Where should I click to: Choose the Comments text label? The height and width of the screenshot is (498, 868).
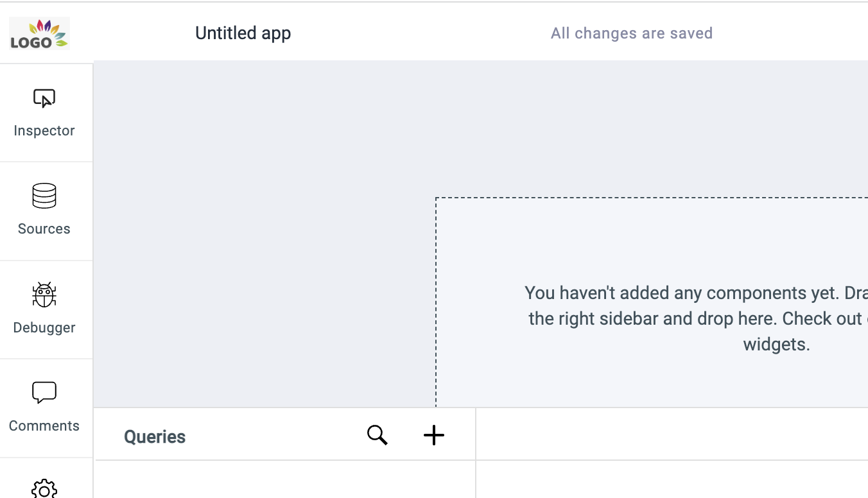click(44, 425)
